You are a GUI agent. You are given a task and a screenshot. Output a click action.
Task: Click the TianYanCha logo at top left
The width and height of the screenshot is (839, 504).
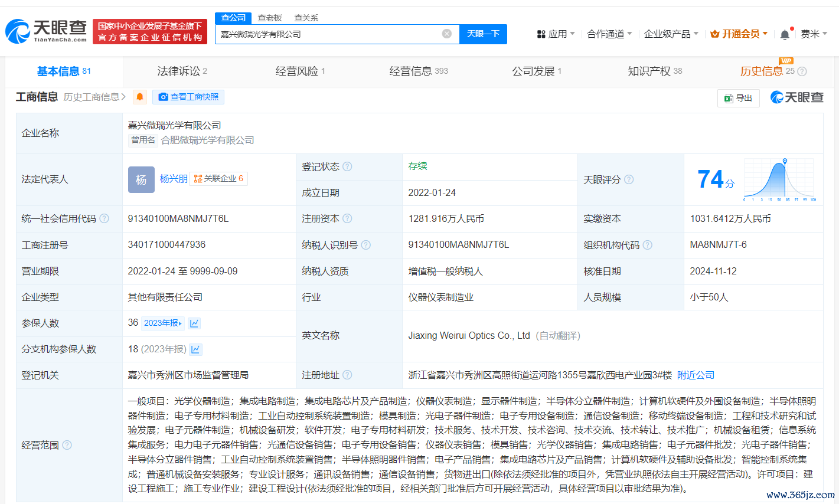pos(46,31)
